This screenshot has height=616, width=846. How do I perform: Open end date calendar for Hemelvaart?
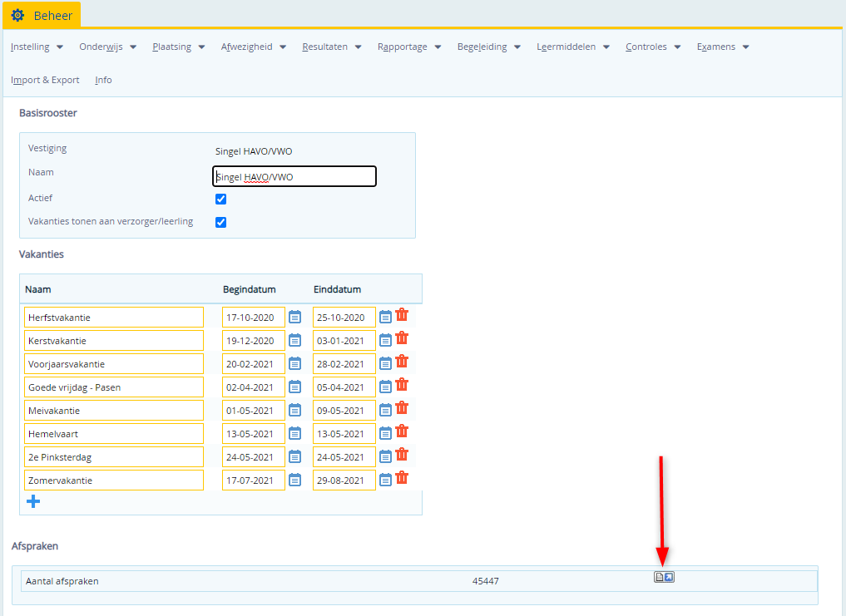click(x=385, y=433)
